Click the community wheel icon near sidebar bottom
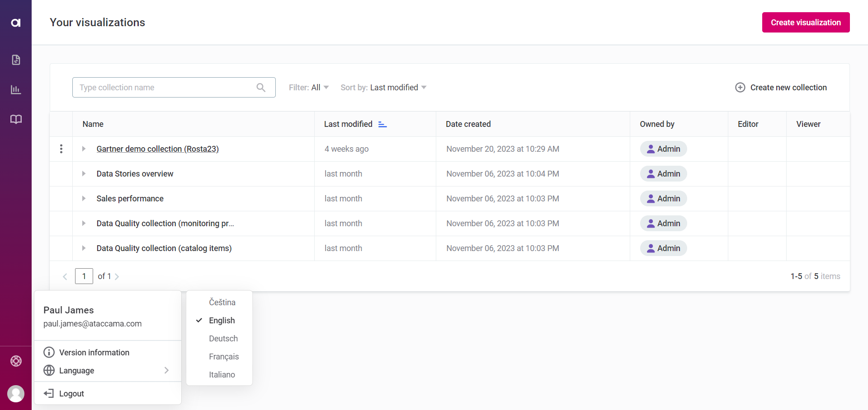Image resolution: width=868 pixels, height=410 pixels. (16, 361)
